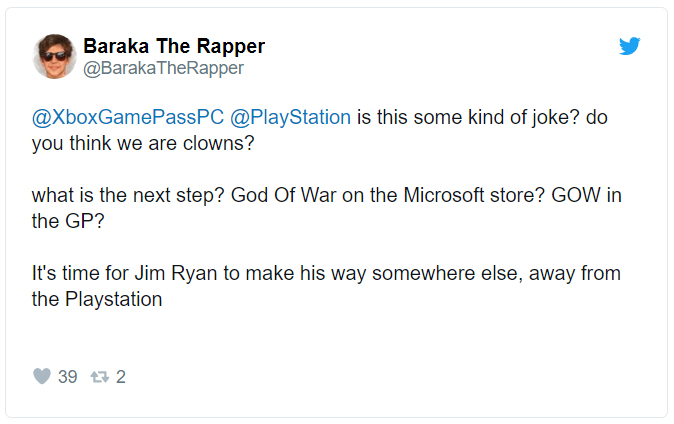Click 'the Playstation' at the tweet's end
The image size is (674, 424).
point(97,299)
